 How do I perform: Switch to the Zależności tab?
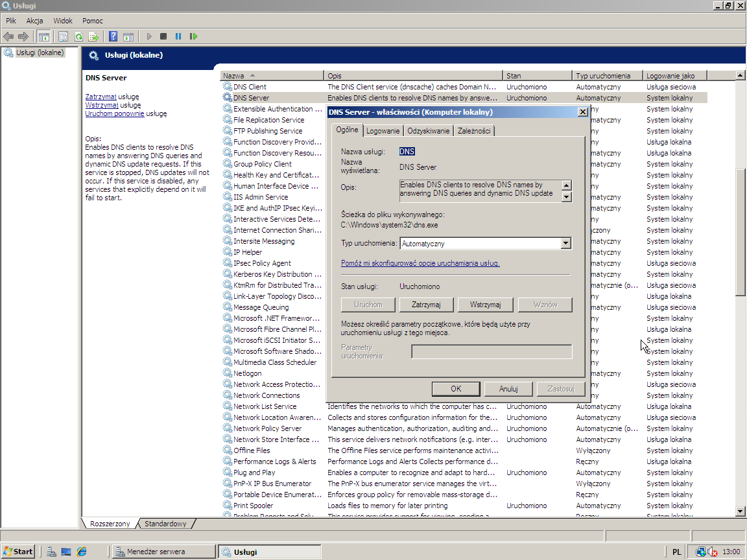474,131
